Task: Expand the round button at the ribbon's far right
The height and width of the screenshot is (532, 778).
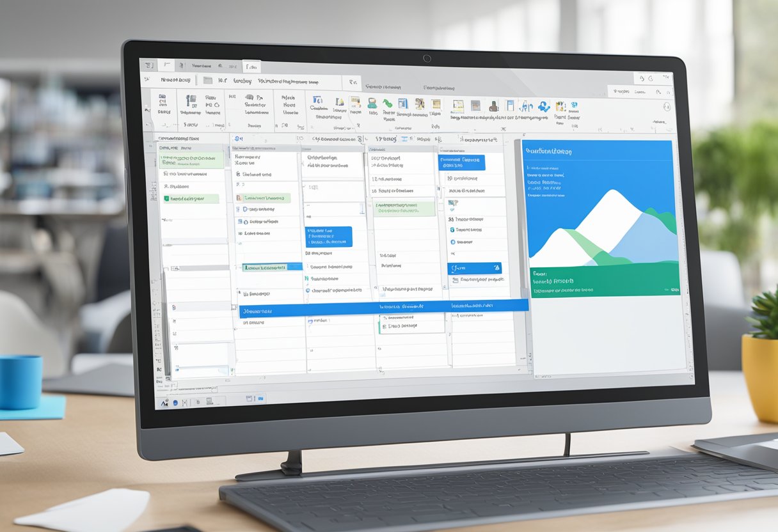Action: pyautogui.click(x=667, y=107)
